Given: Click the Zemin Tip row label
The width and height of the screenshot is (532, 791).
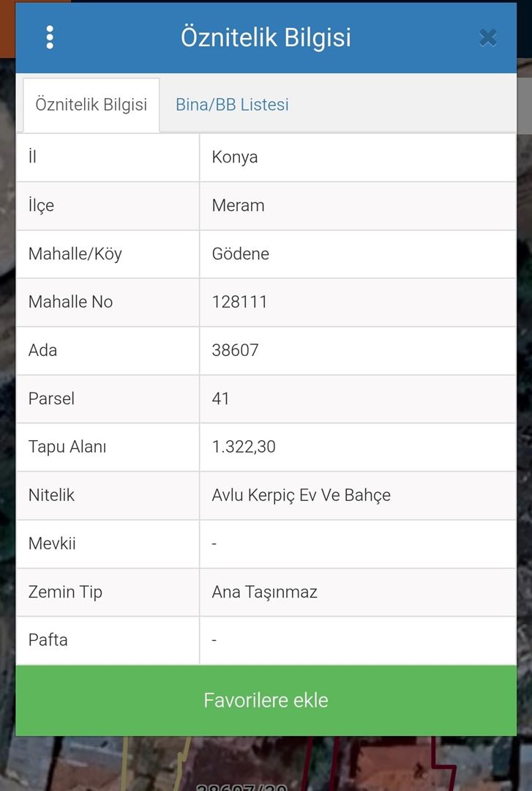Looking at the screenshot, I should tap(65, 592).
